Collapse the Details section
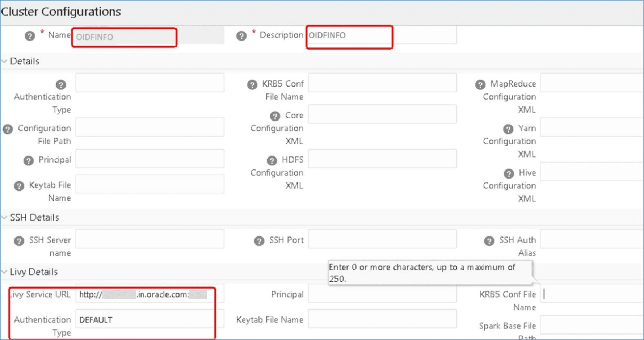The image size is (644, 340). click(4, 61)
